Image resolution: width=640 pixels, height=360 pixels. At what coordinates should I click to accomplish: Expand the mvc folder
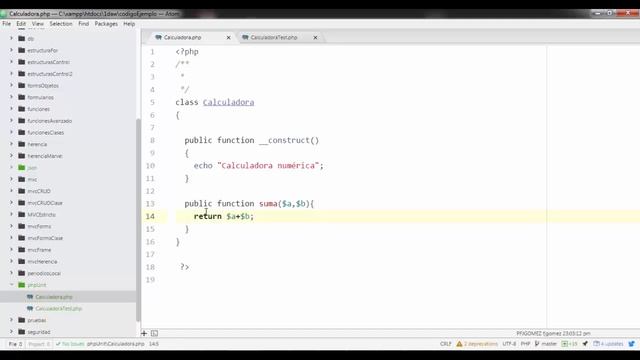11,179
